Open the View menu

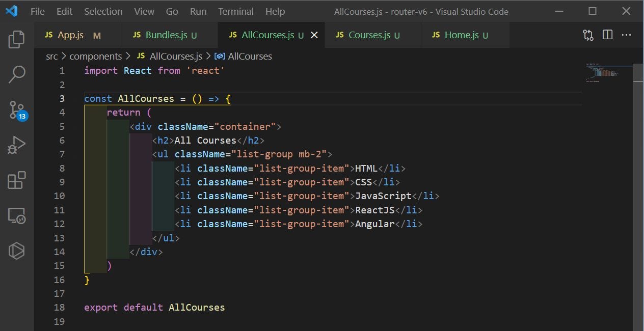(144, 11)
